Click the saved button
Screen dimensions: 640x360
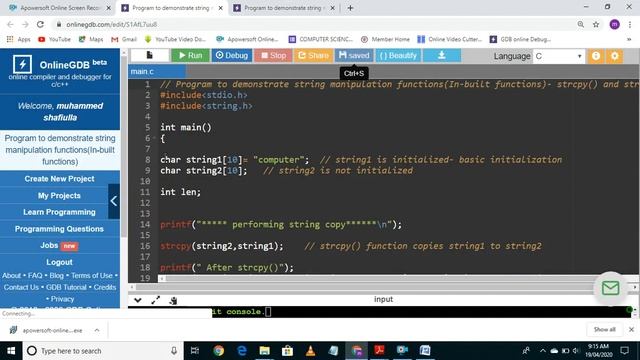[354, 55]
